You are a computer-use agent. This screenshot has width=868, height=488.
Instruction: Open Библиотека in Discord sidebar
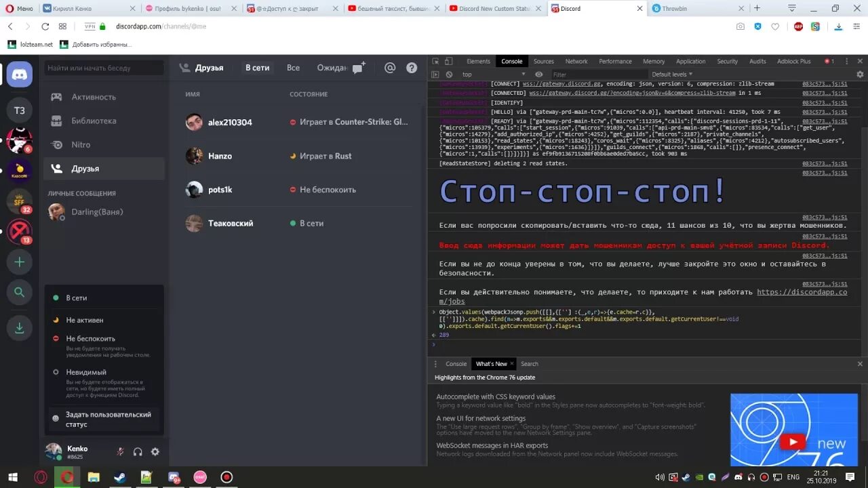104,121
